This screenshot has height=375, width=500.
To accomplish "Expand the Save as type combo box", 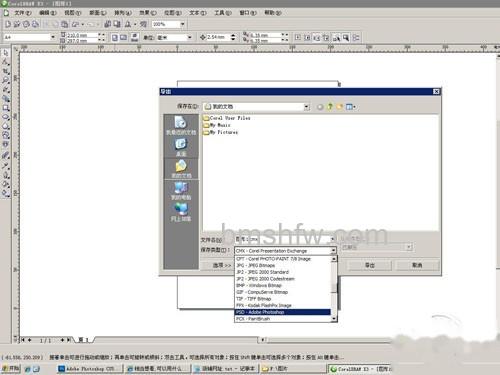I will click(285, 251).
